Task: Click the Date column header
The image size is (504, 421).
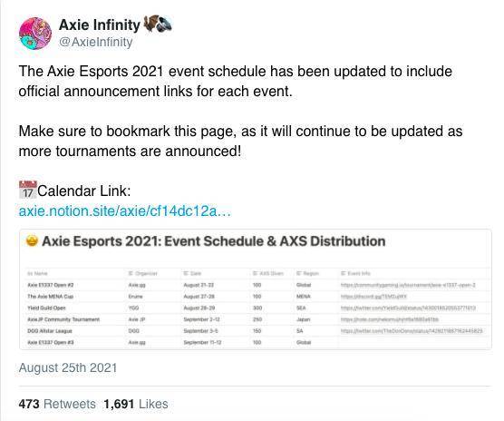Action: 192,273
